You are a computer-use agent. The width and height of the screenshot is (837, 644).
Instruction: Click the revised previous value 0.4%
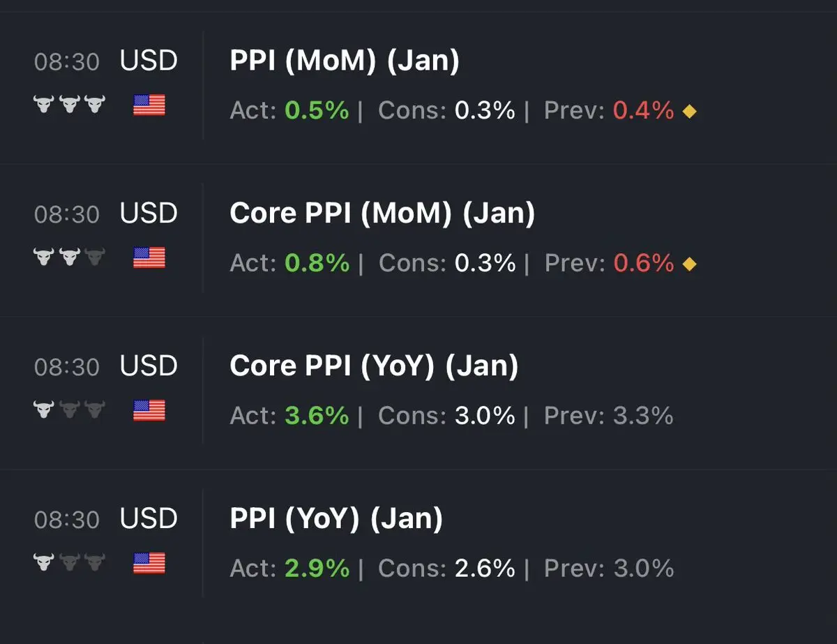pos(643,110)
